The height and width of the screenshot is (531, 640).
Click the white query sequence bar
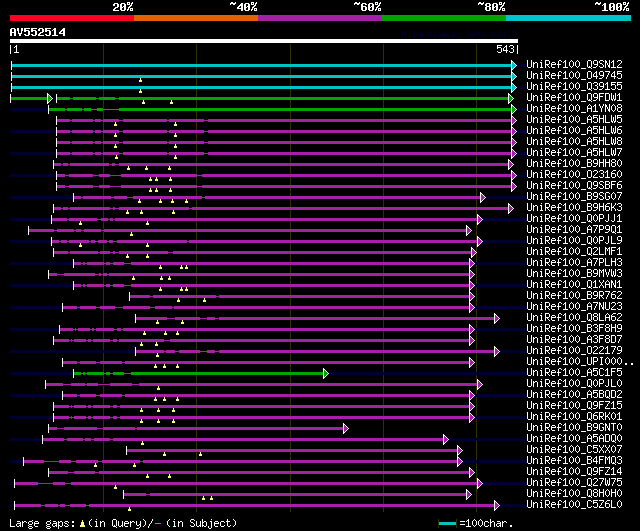click(264, 41)
